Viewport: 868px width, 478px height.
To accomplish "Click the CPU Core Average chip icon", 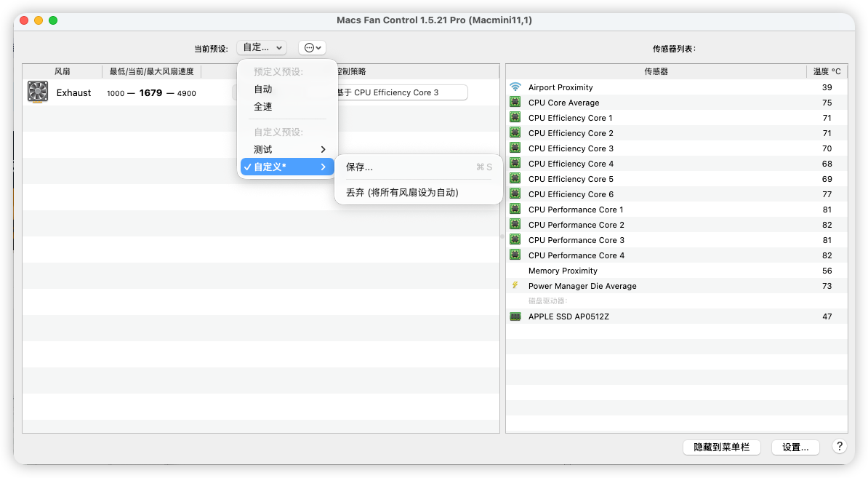I will coord(515,103).
